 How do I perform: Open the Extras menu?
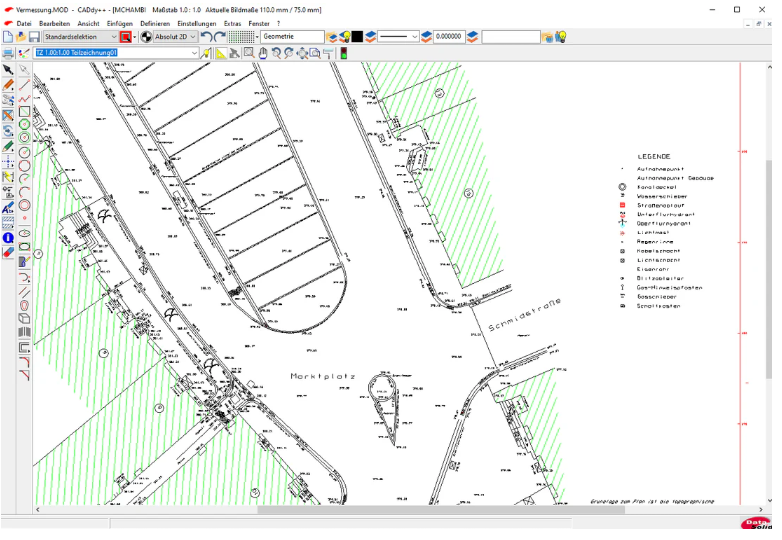(232, 22)
